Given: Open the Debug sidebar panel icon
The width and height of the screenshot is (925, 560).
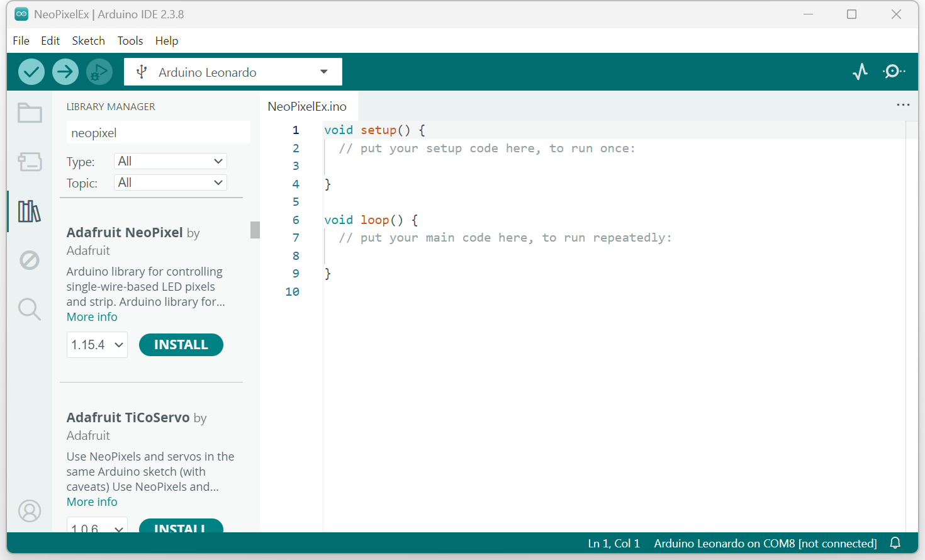Looking at the screenshot, I should coord(29,260).
